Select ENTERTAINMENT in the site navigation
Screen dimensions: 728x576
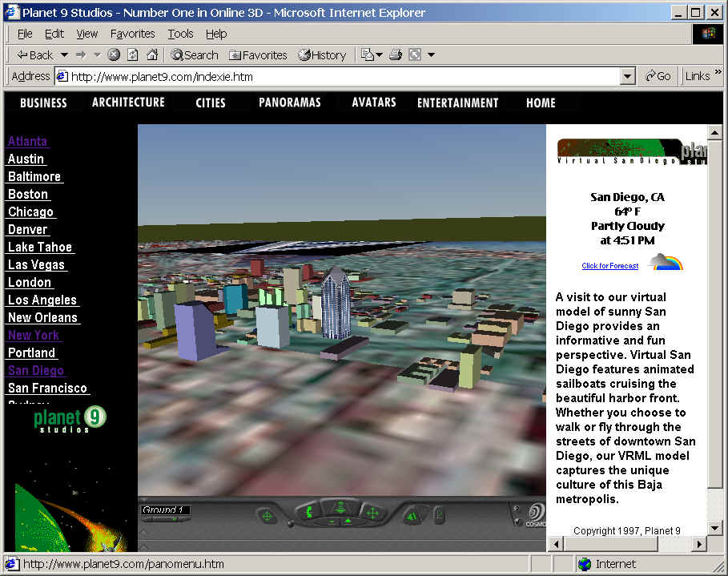[x=457, y=103]
